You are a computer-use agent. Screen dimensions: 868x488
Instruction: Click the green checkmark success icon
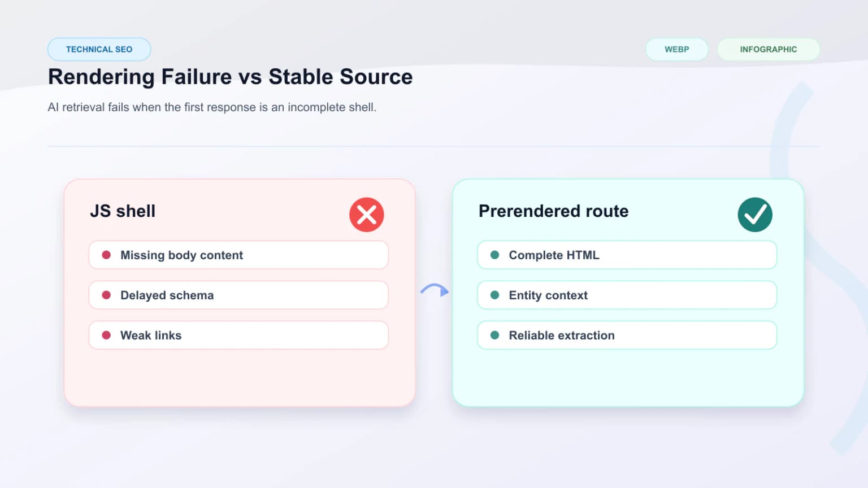point(755,215)
